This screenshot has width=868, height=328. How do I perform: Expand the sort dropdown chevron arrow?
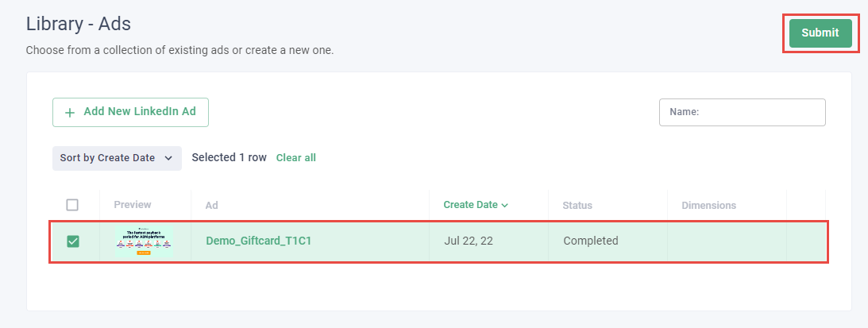click(168, 158)
